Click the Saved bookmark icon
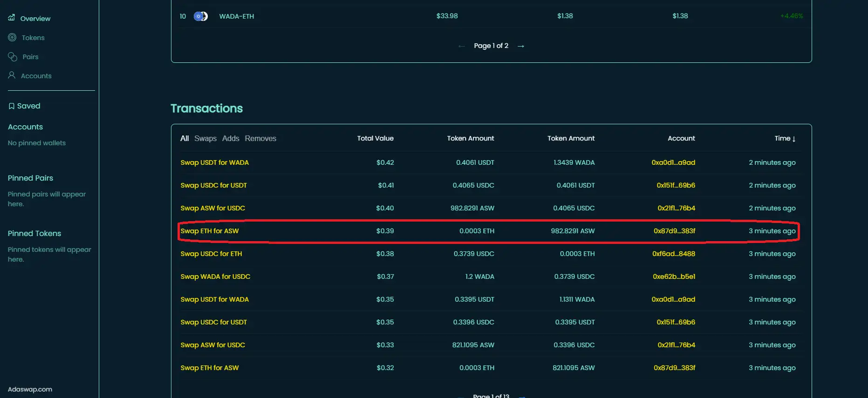The image size is (868, 398). click(x=12, y=106)
